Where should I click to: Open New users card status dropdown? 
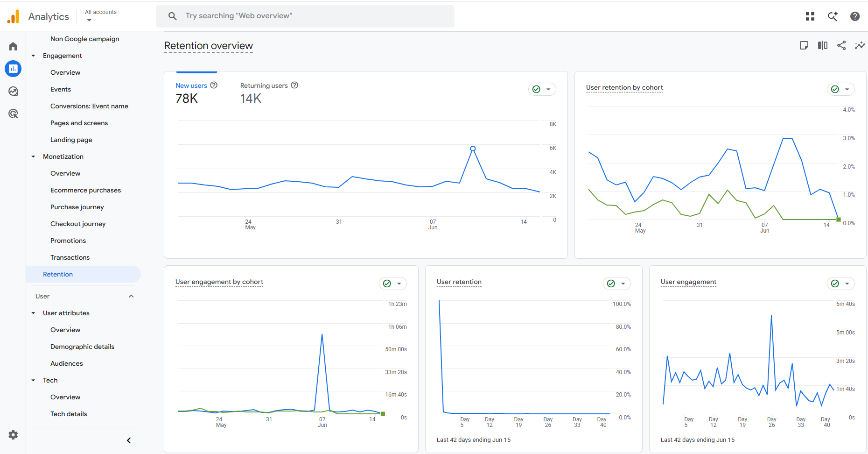click(x=542, y=89)
